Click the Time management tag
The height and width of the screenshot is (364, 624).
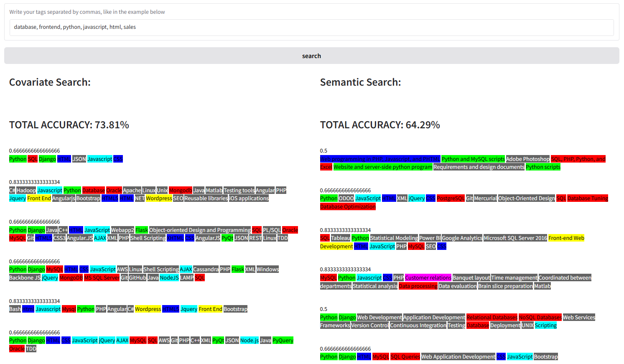click(x=514, y=278)
